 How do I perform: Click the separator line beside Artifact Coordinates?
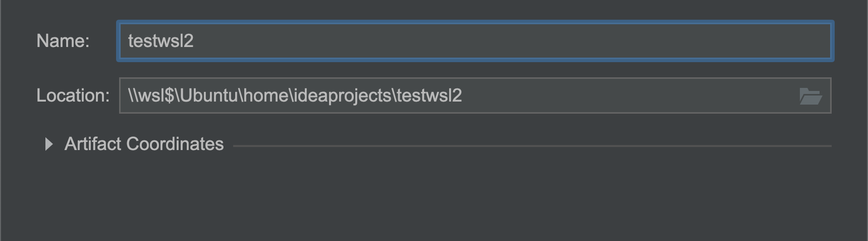[x=532, y=146]
